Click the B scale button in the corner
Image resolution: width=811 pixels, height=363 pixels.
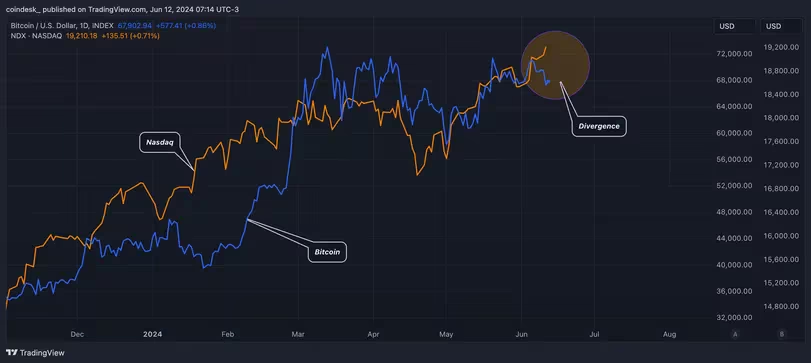click(x=781, y=334)
